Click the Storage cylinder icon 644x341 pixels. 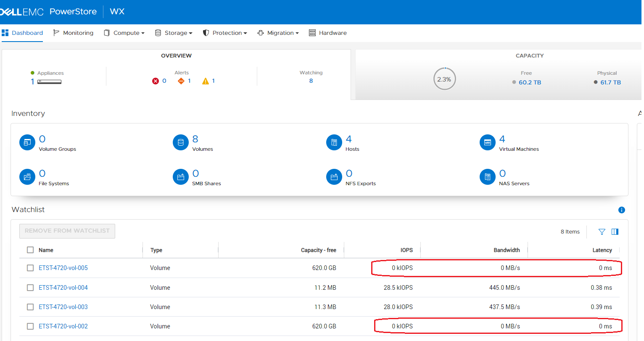pyautogui.click(x=158, y=33)
